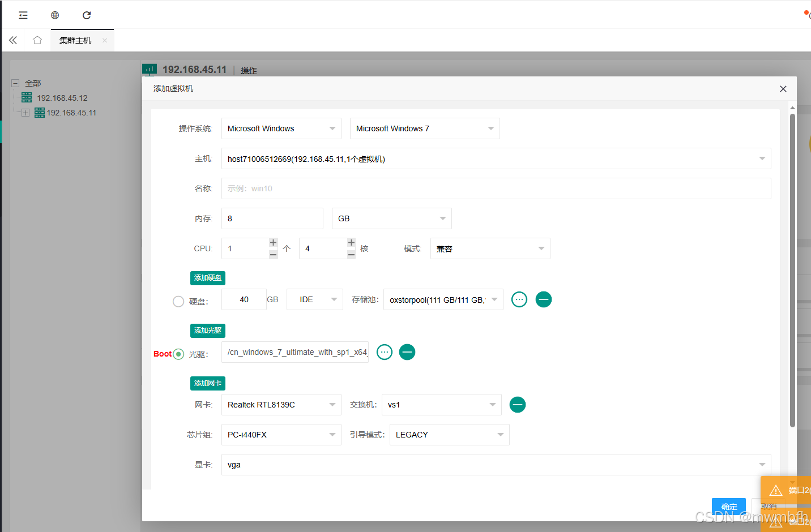Screen dimensions: 811x532
Task: Open the IDE disk bus dropdown
Action: click(315, 299)
